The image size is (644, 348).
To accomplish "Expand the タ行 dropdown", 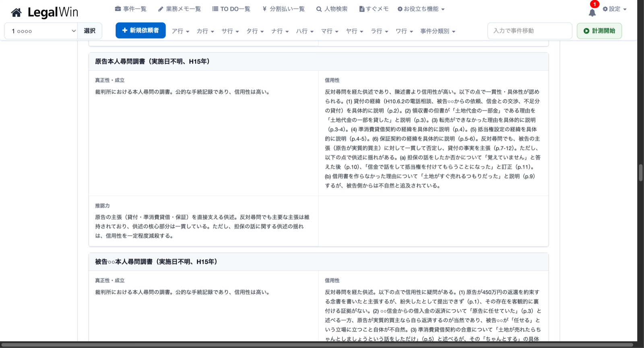I will [255, 31].
